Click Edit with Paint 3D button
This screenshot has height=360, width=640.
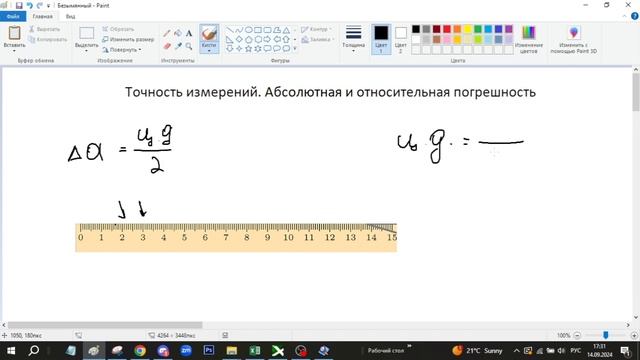pos(573,39)
